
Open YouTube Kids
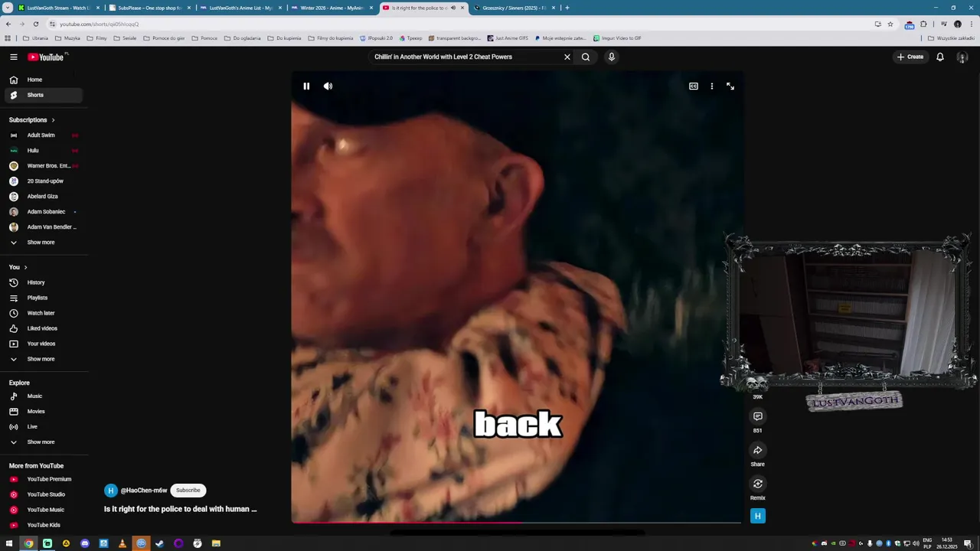[x=44, y=525]
